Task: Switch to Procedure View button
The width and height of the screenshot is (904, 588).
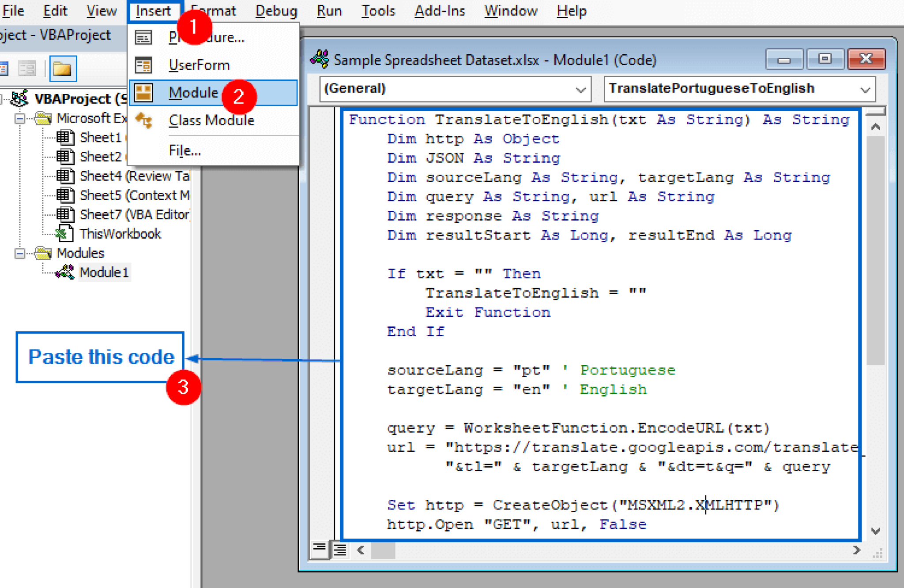Action: coord(319,548)
